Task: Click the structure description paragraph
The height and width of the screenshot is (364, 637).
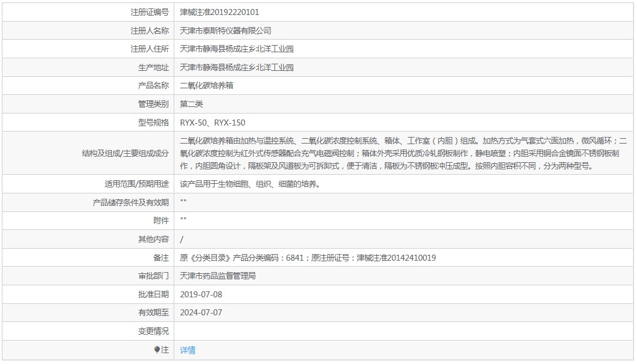Action: click(403, 153)
